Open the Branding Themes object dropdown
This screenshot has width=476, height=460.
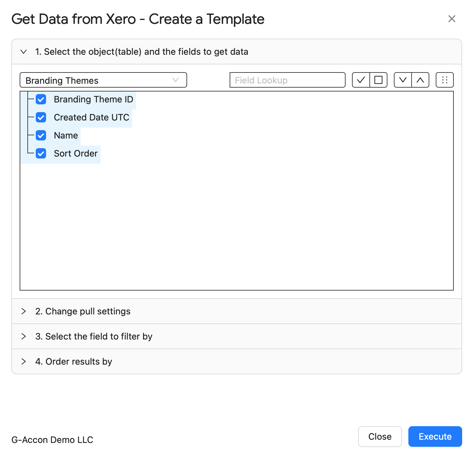[x=103, y=80]
